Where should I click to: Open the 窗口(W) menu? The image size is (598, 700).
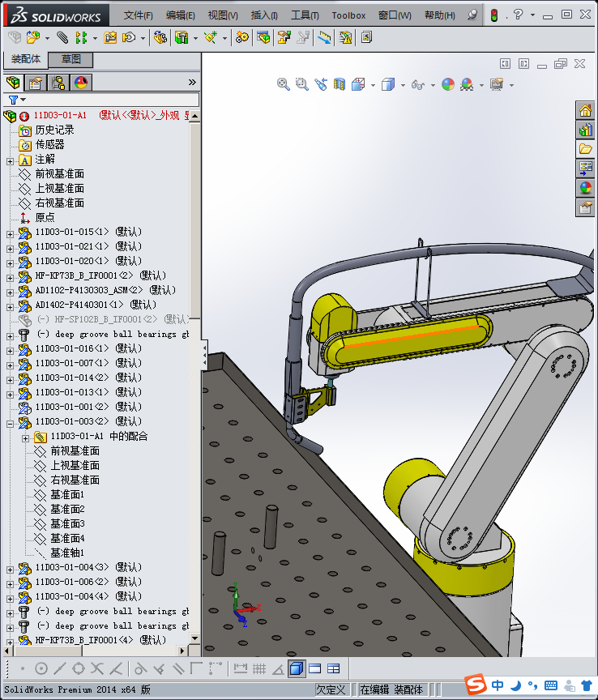coord(395,15)
